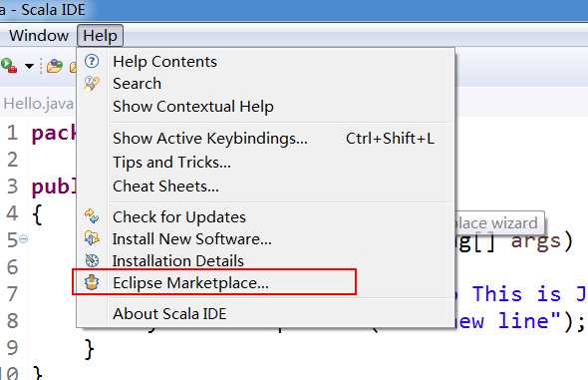Click the Check for Updates icon
The width and height of the screenshot is (588, 380).
(x=92, y=216)
